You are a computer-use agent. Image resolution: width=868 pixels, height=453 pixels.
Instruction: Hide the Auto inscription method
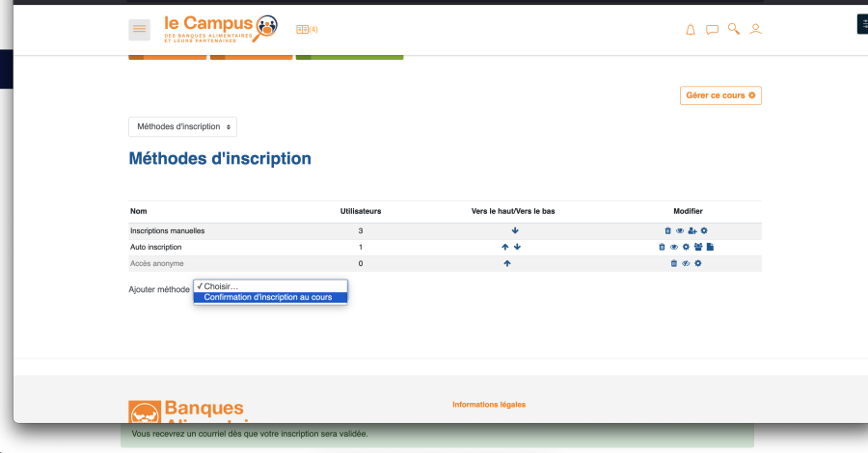[674, 248]
